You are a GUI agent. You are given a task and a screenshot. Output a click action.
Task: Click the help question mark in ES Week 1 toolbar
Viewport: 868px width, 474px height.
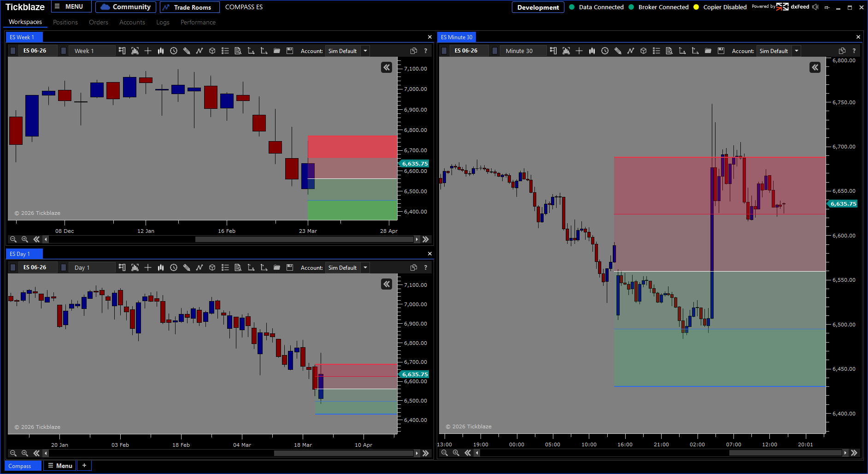425,51
